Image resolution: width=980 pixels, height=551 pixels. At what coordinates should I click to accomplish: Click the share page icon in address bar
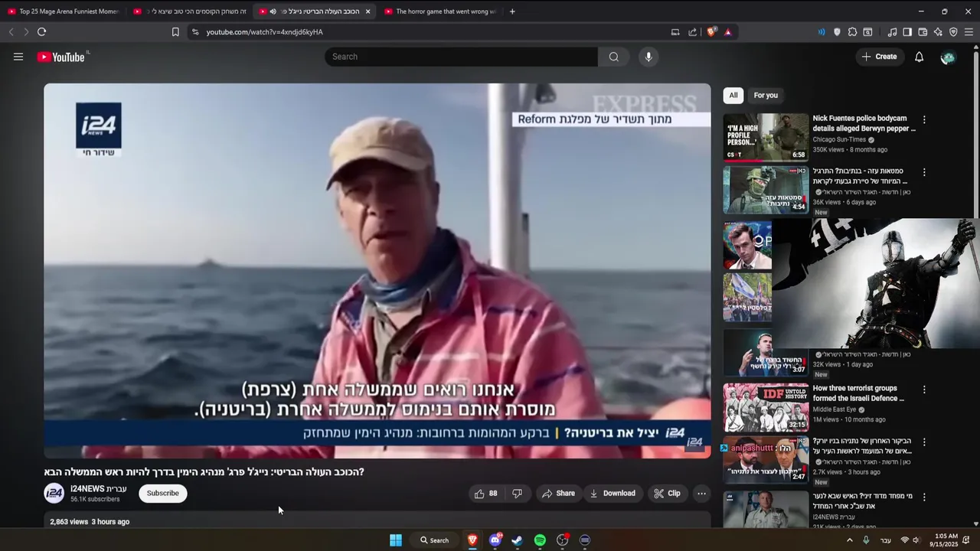point(693,32)
